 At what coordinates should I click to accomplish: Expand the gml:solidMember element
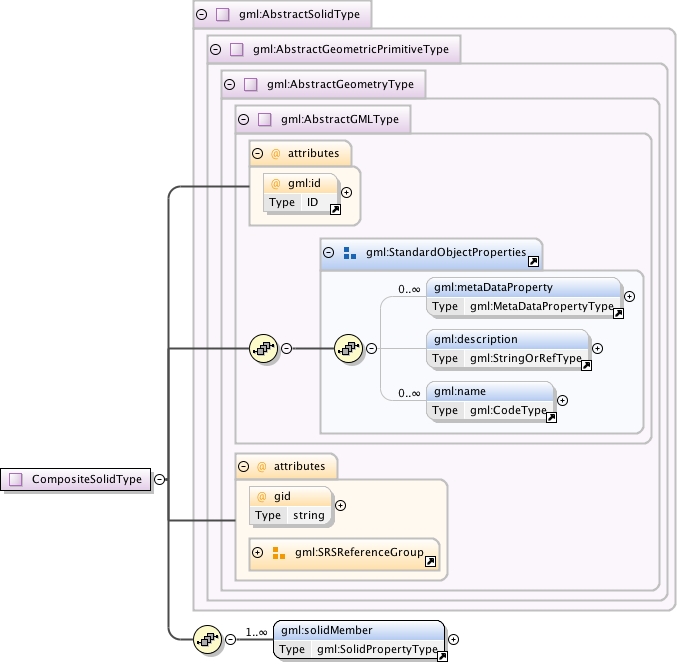(453, 639)
